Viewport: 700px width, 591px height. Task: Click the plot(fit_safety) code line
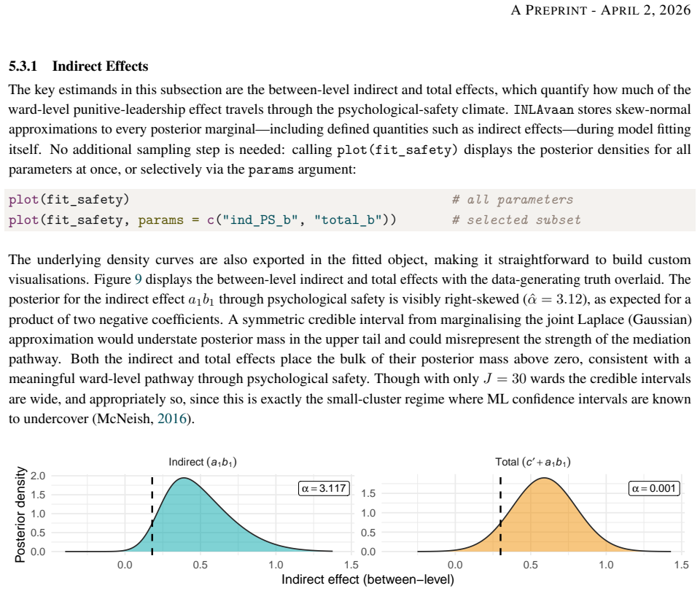pyautogui.click(x=69, y=199)
